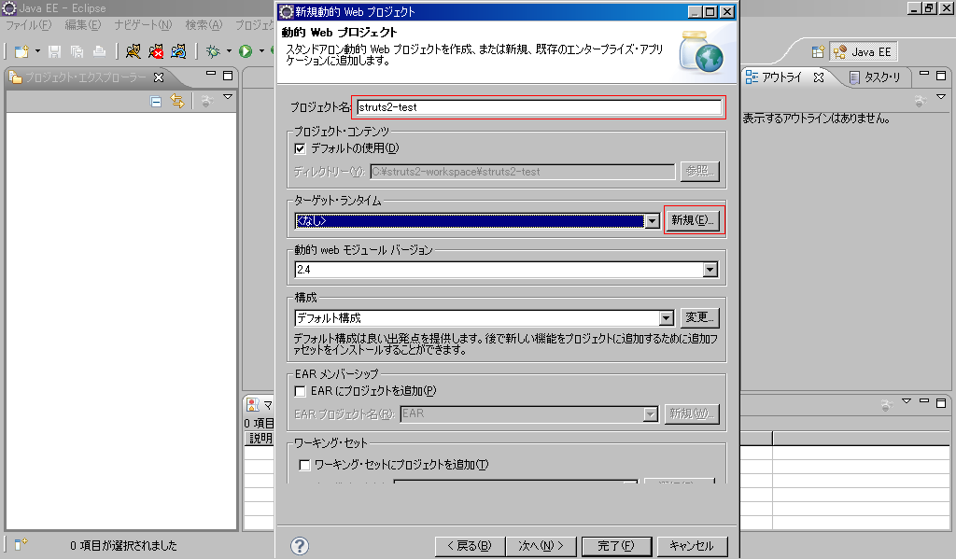956x560 pixels.
Task: Minimize the Project Explorer panel
Action: click(211, 74)
